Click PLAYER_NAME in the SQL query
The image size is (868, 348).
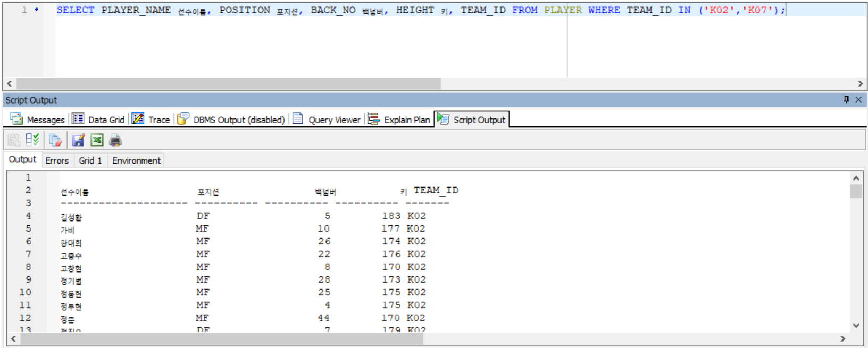coord(136,10)
